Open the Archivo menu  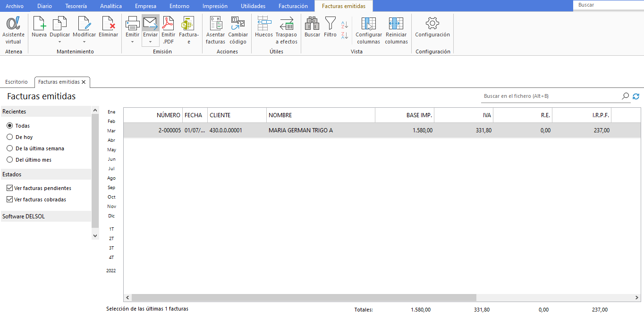(15, 6)
